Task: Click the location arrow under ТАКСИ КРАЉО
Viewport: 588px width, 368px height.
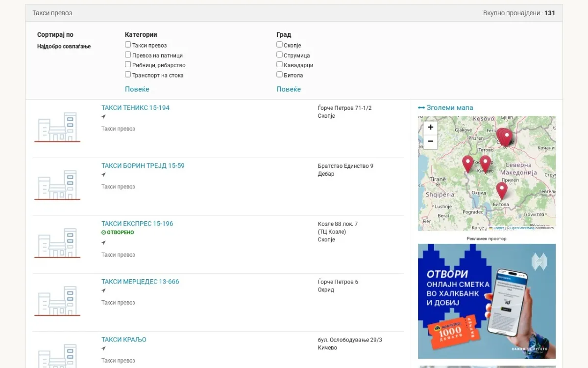Action: 103,348
